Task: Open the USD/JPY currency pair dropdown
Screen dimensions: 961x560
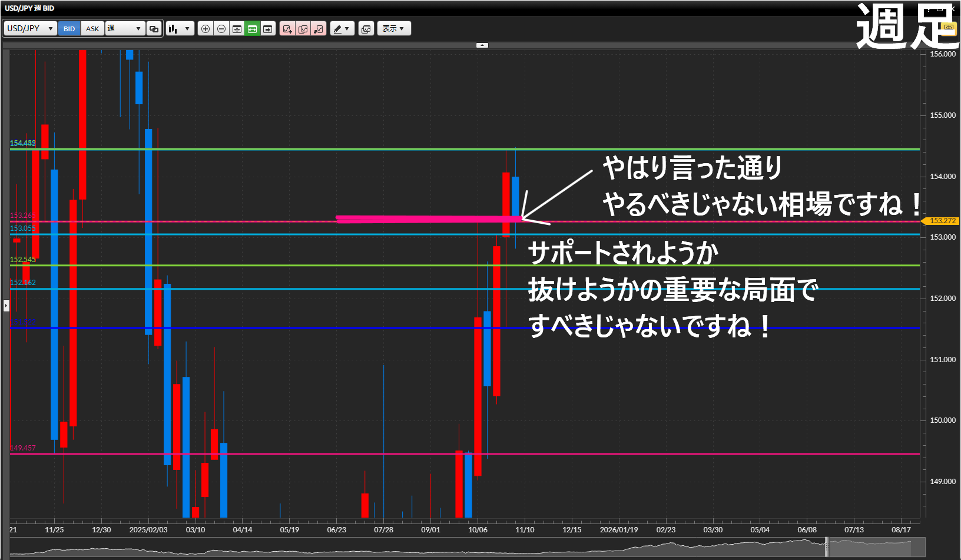Action: tap(30, 29)
